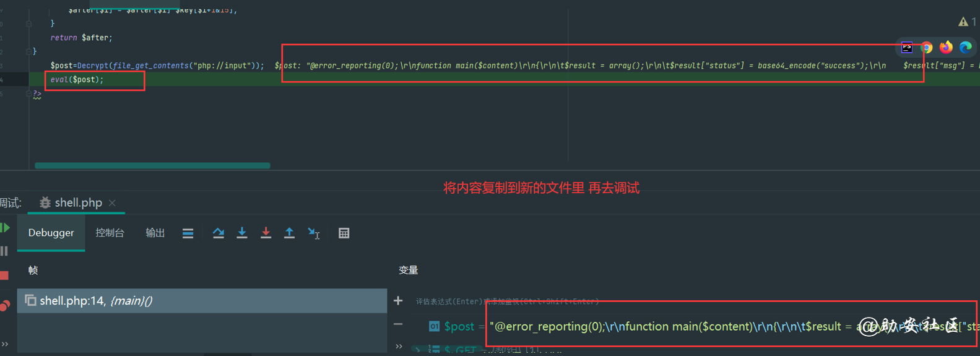Click the Run to Cursor icon
This screenshot has width=980, height=356.
[314, 233]
